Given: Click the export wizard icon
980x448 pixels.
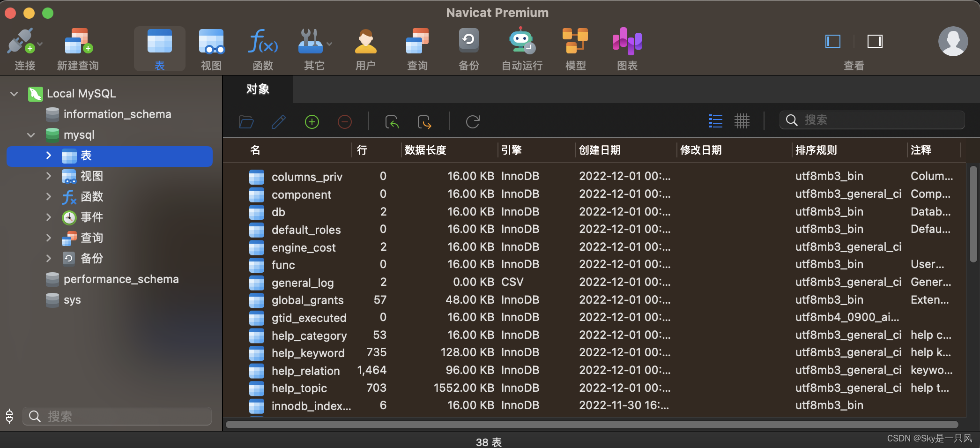Looking at the screenshot, I should click(424, 122).
